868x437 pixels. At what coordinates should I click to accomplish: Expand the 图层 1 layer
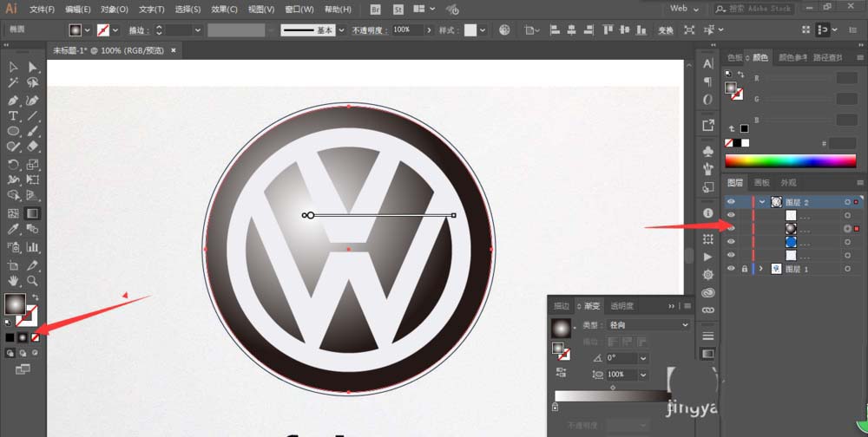[x=762, y=269]
